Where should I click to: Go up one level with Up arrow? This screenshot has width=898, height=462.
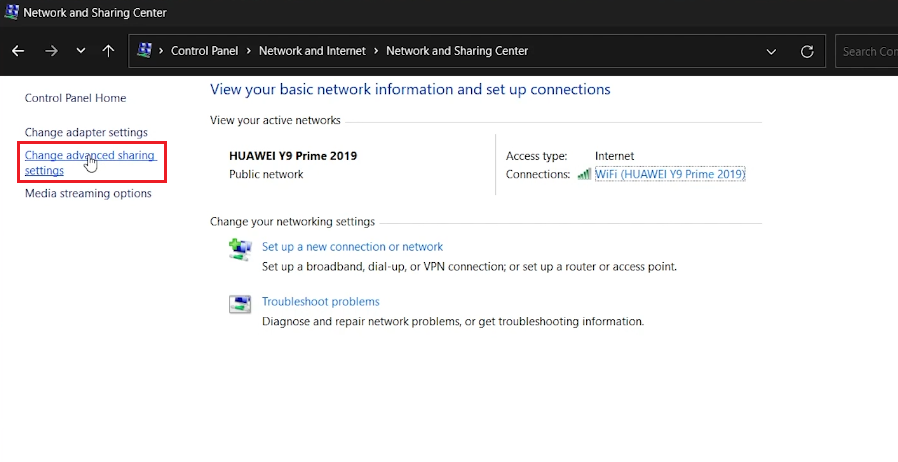click(108, 51)
